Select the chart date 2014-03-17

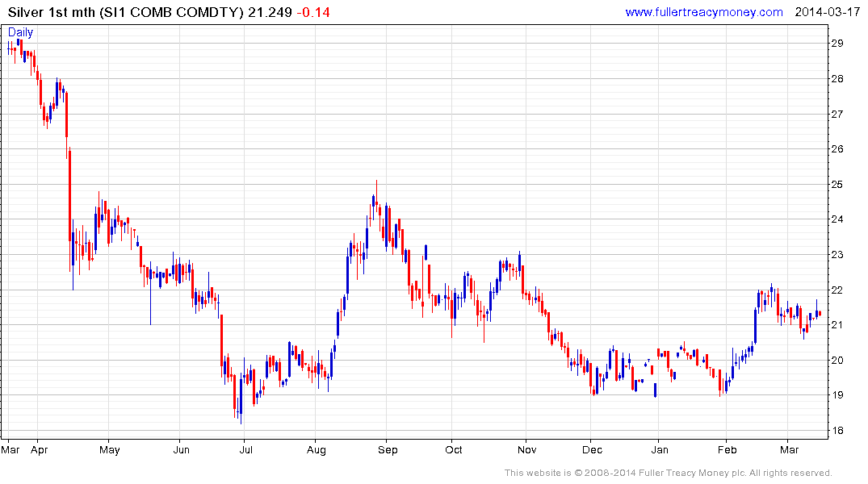[827, 12]
